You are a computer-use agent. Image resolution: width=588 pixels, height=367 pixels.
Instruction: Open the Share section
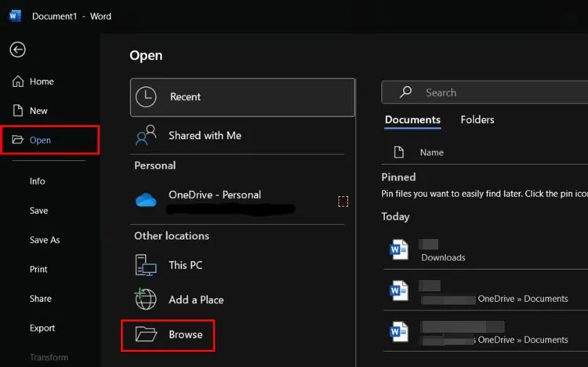[41, 299]
